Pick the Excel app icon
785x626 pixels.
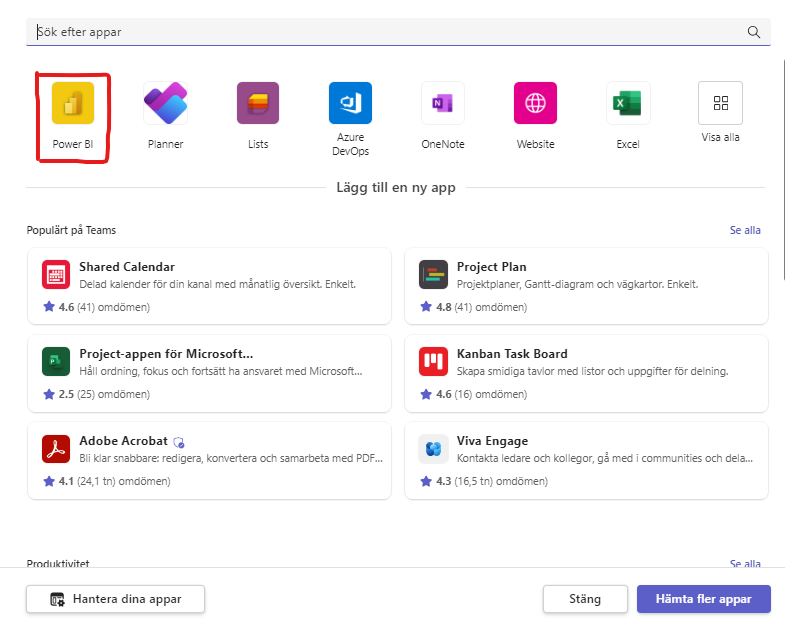tap(628, 103)
